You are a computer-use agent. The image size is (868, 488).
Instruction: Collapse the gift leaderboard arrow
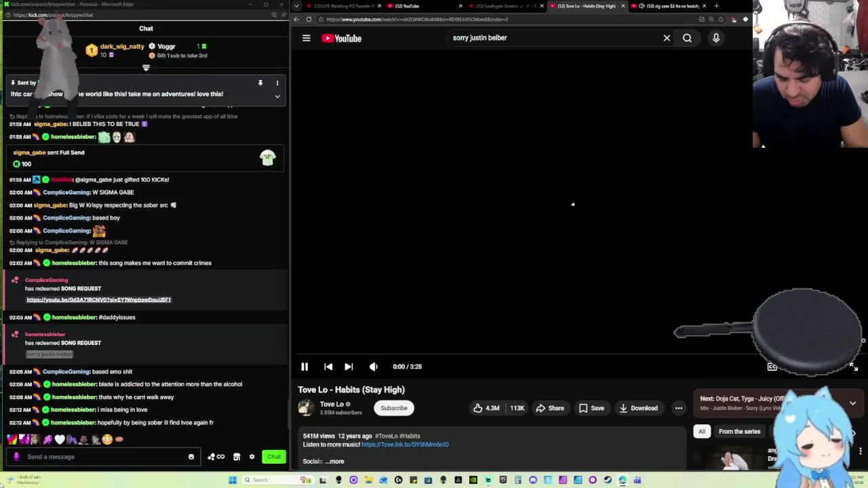pos(146,68)
